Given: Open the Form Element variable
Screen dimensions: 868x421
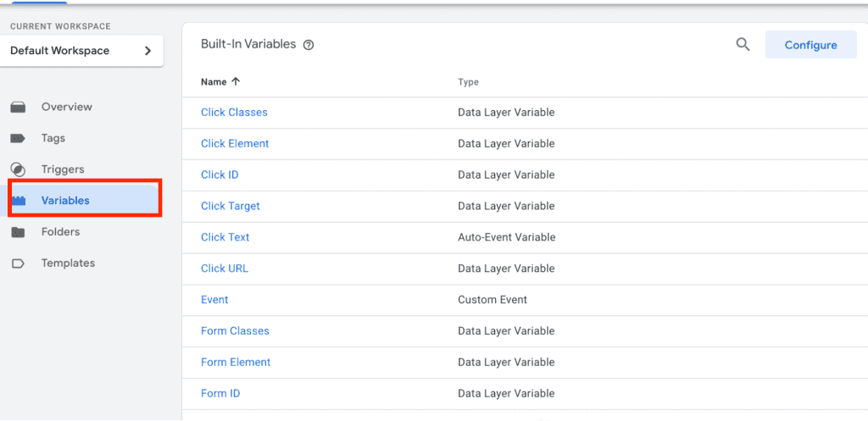Looking at the screenshot, I should [x=236, y=363].
